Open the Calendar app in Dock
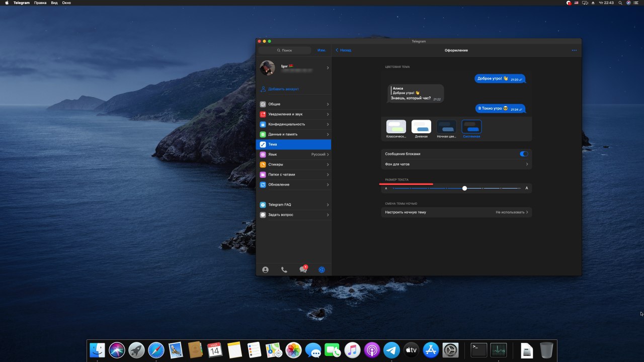This screenshot has width=644, height=362. tap(215, 350)
